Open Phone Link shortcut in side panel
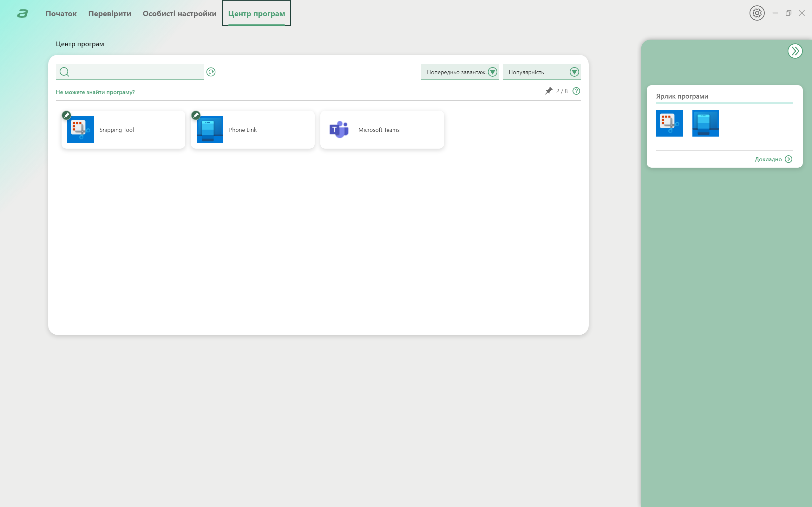The image size is (812, 507). (x=705, y=123)
